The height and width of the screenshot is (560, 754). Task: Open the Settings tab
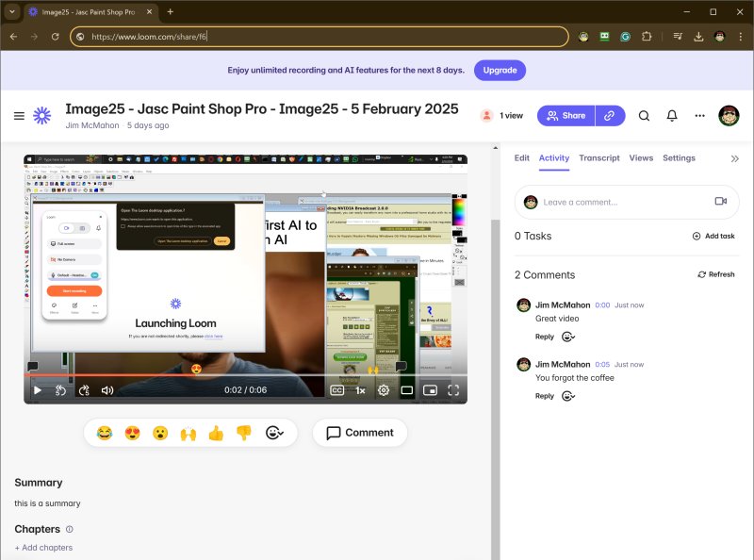pos(679,157)
